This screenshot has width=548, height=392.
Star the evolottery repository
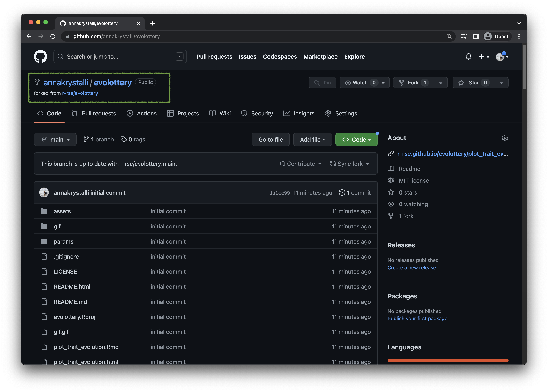[473, 83]
